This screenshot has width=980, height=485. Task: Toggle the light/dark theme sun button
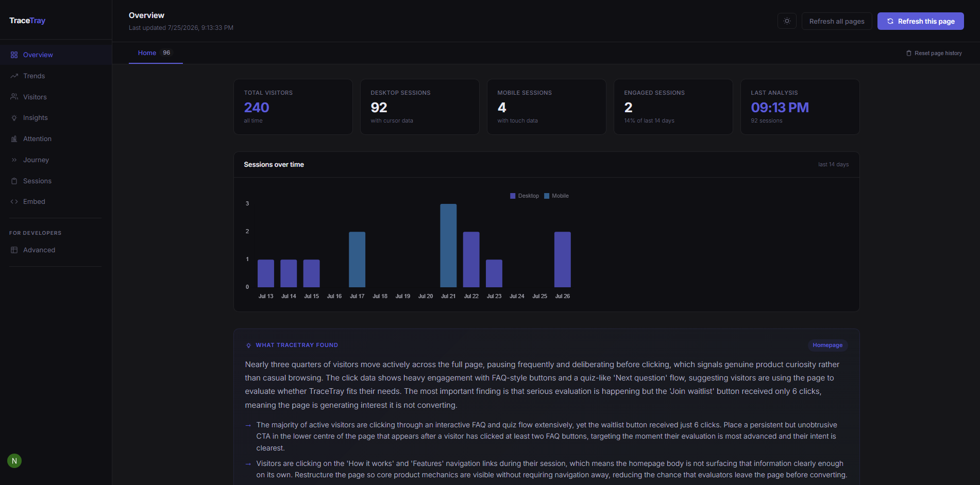click(787, 21)
